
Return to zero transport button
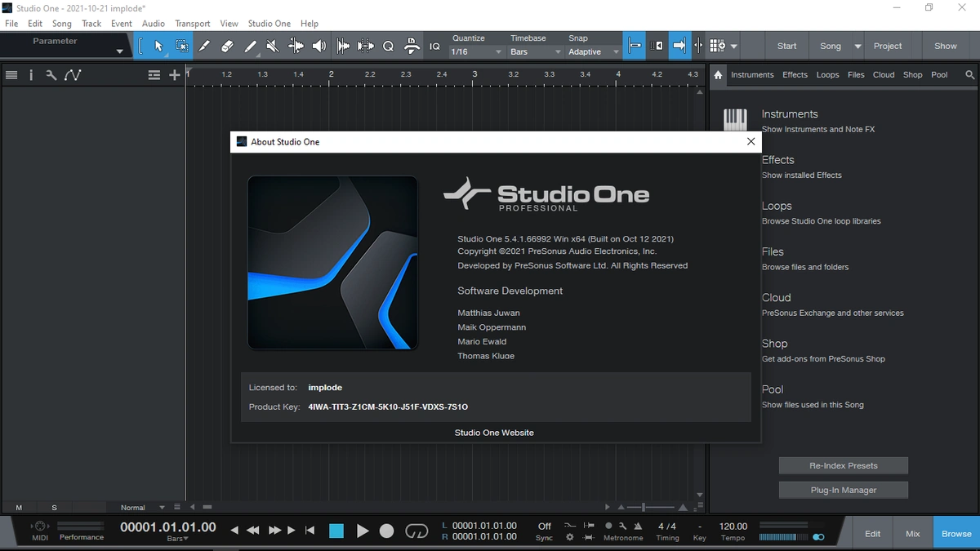pyautogui.click(x=310, y=531)
